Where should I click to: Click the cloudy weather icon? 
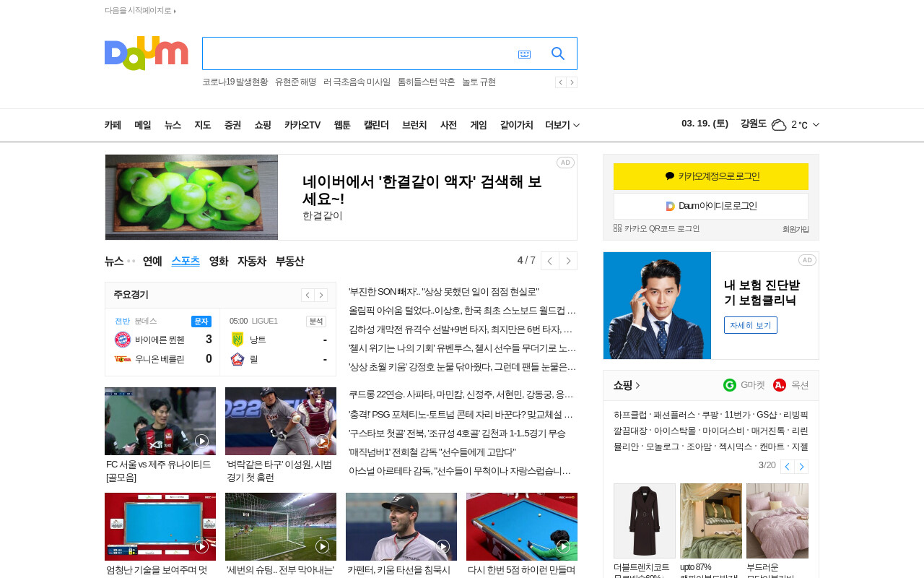(x=779, y=124)
